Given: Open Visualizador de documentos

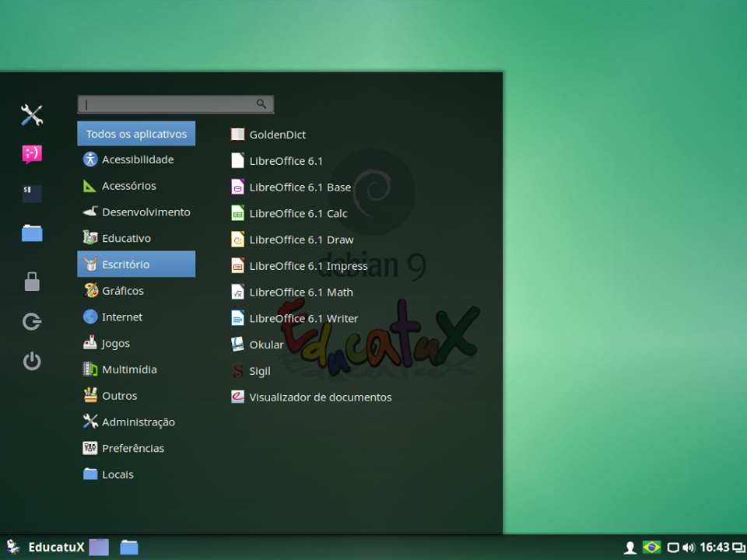Looking at the screenshot, I should (311, 397).
